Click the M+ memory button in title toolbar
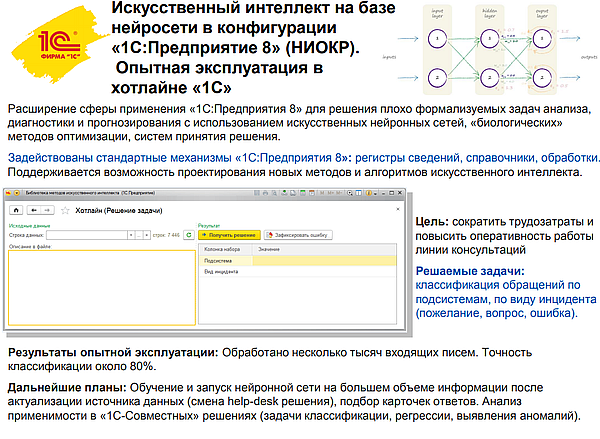The image size is (600, 439). click(331, 193)
